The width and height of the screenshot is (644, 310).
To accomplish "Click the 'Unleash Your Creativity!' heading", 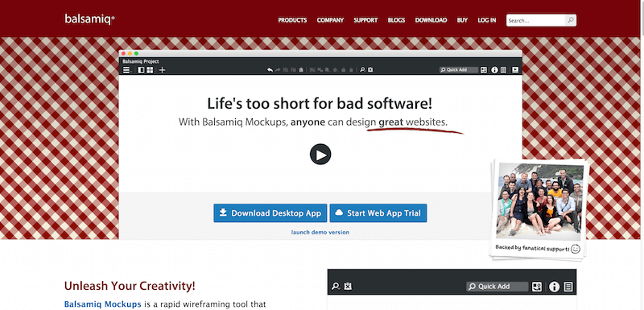I will [x=130, y=285].
